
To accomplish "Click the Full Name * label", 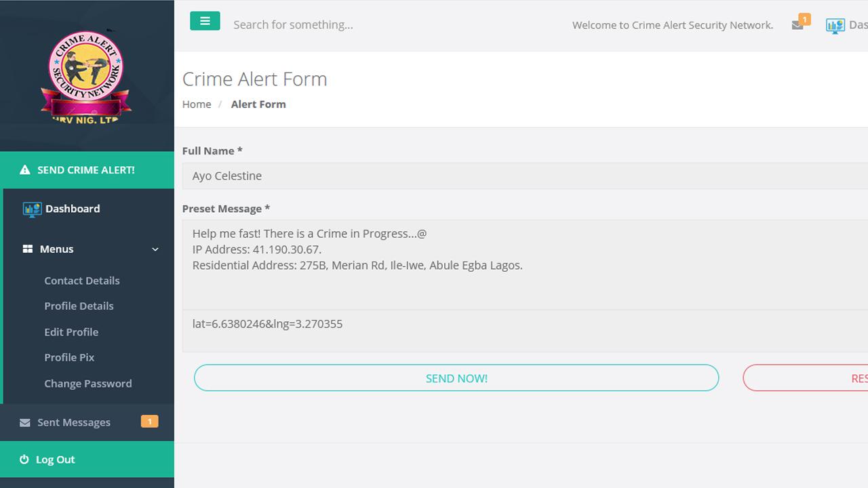I will click(212, 151).
